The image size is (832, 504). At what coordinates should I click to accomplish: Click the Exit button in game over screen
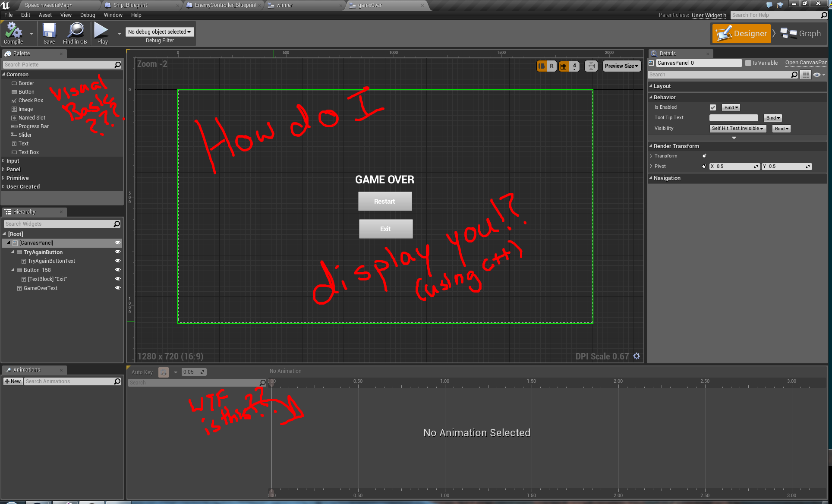385,229
